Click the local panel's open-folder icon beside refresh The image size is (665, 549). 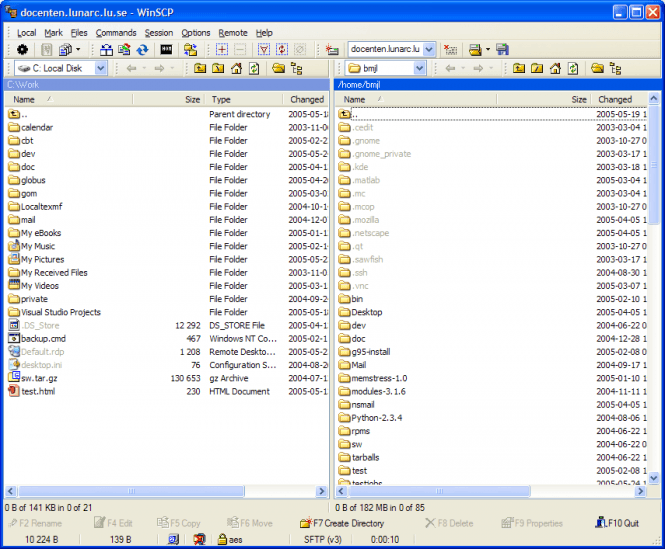[x=278, y=68]
